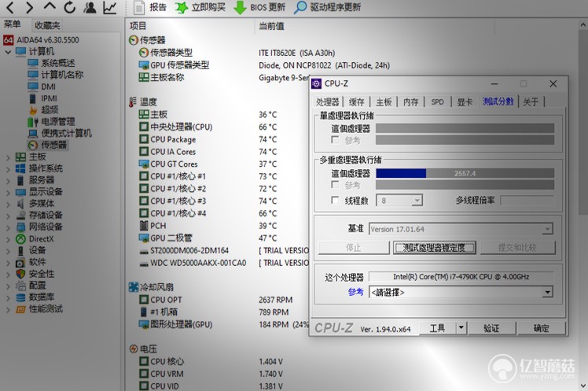Open 报告 from the toolbar

150,7
